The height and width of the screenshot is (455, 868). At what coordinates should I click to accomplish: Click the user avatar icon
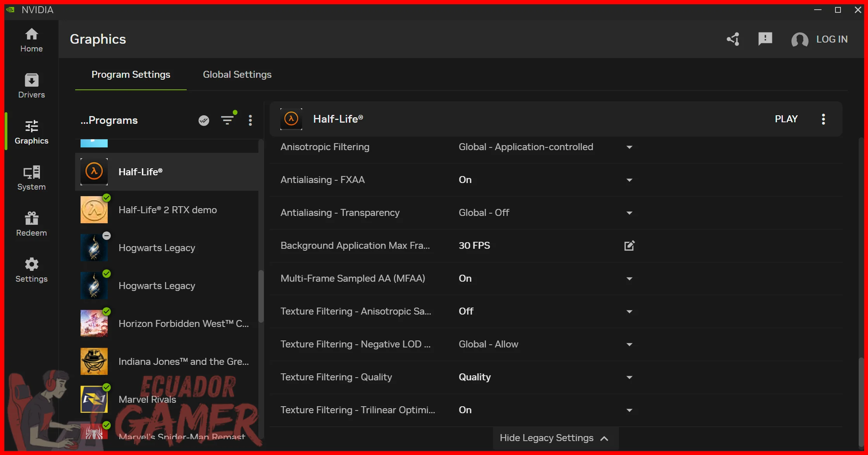point(800,39)
